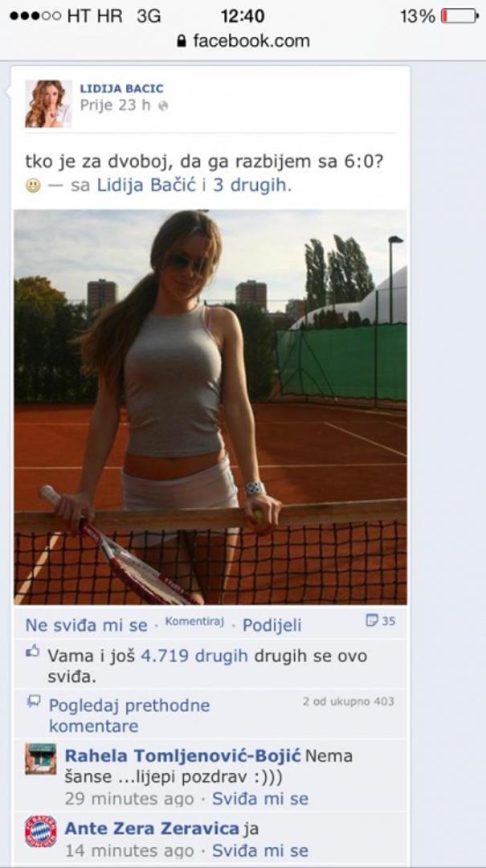Tap the comment count icon showing 35
Screen dimensions: 486x868
point(380,620)
